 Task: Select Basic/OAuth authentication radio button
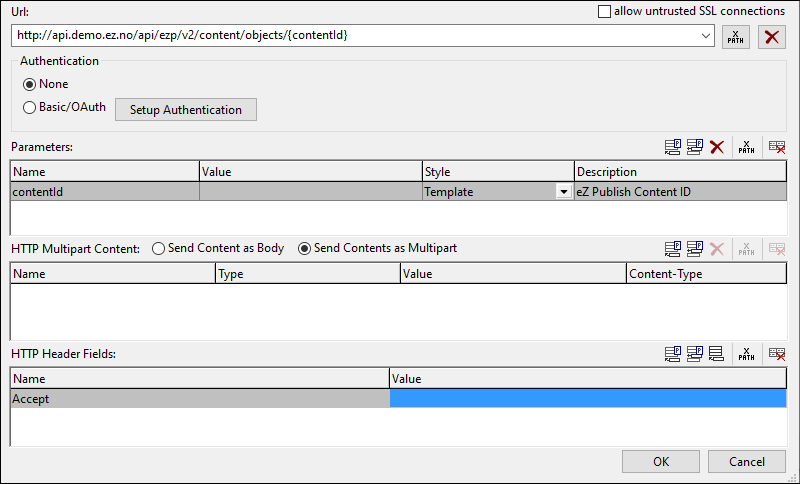pyautogui.click(x=29, y=108)
